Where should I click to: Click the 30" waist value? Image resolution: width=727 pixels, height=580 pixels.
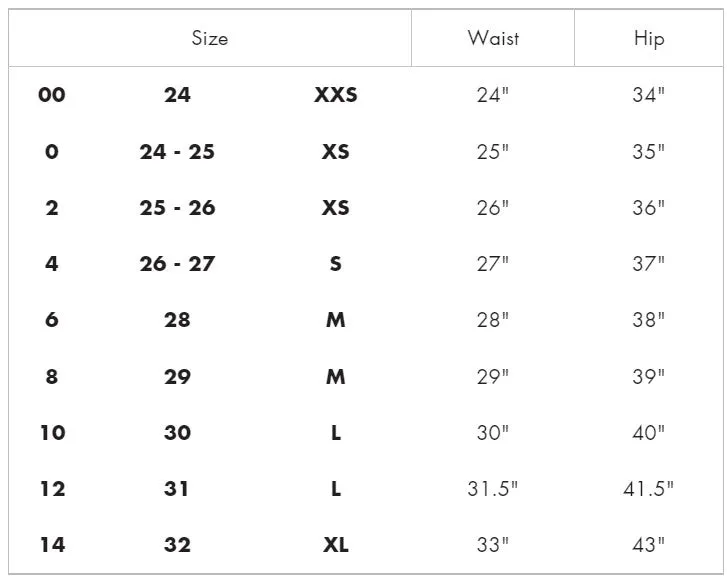(x=493, y=433)
